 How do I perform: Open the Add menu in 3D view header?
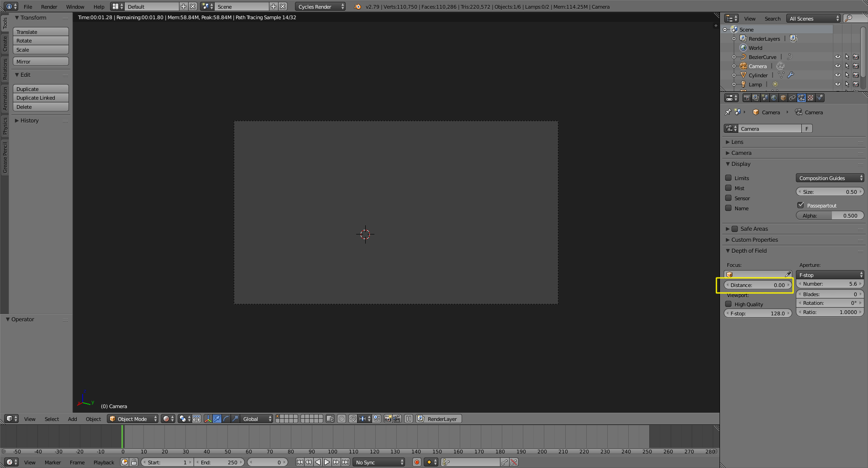[x=72, y=419]
